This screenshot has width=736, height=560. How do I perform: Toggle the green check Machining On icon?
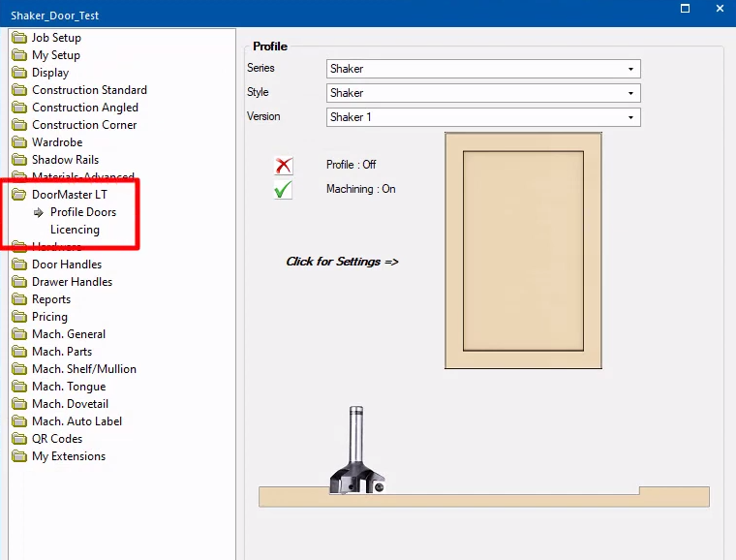click(283, 190)
